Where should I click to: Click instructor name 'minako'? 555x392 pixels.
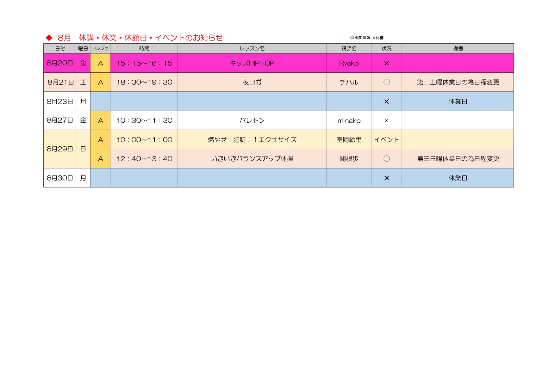pos(349,121)
